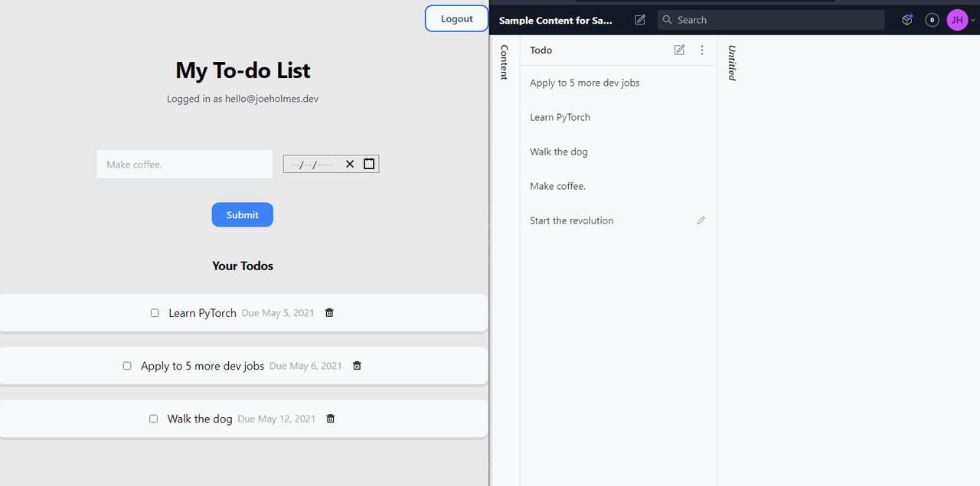Delete Learn PyTorch with its trash icon
The width and height of the screenshot is (980, 486).
(328, 312)
